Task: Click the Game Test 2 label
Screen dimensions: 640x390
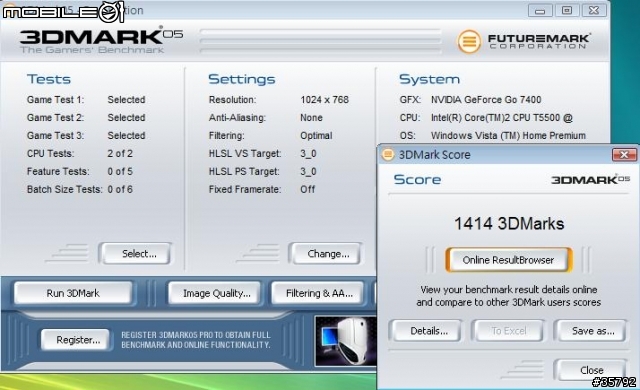Action: (56, 117)
